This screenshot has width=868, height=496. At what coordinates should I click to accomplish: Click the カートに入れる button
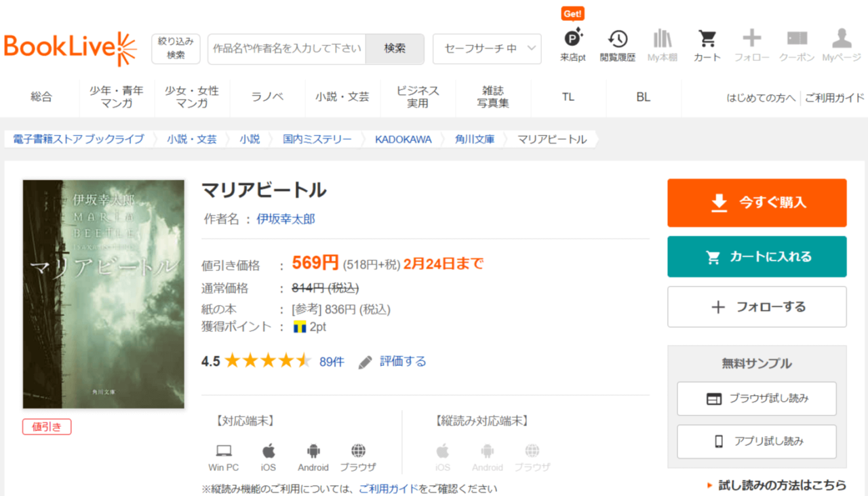[x=757, y=257]
